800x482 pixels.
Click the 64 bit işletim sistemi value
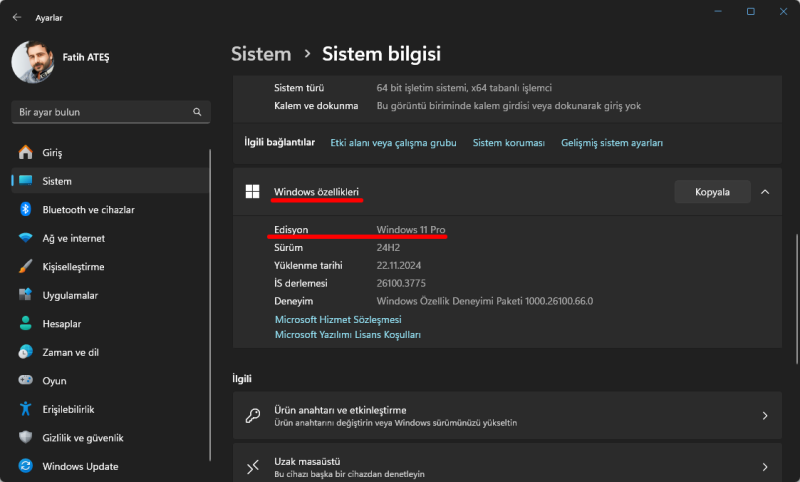464,88
